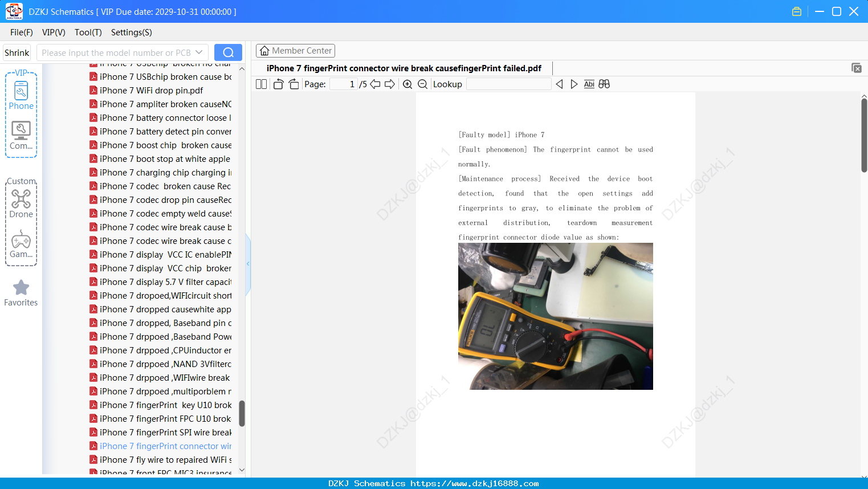Click the DZKJ app logo
The height and width of the screenshot is (489, 868).
[14, 11]
